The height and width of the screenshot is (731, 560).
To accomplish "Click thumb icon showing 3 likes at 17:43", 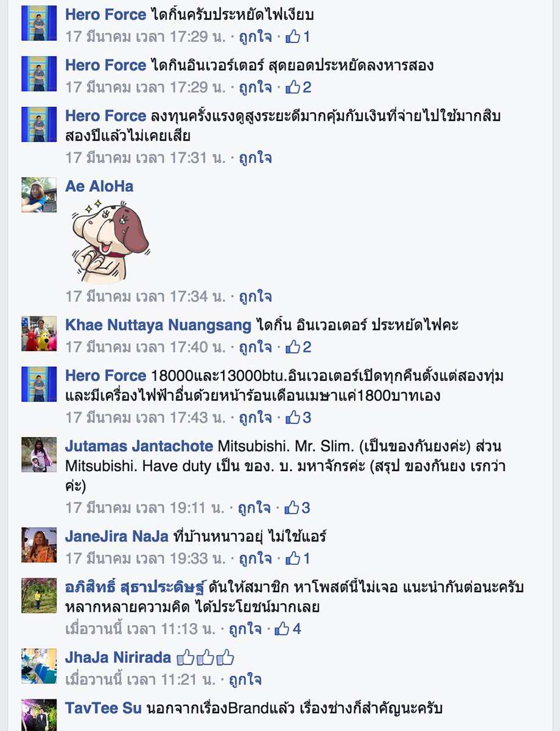I will [293, 418].
